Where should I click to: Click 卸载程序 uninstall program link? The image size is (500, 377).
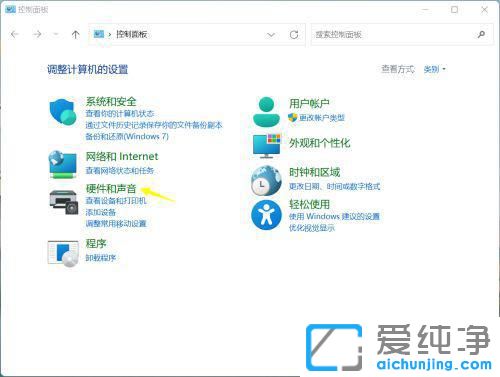tap(101, 258)
